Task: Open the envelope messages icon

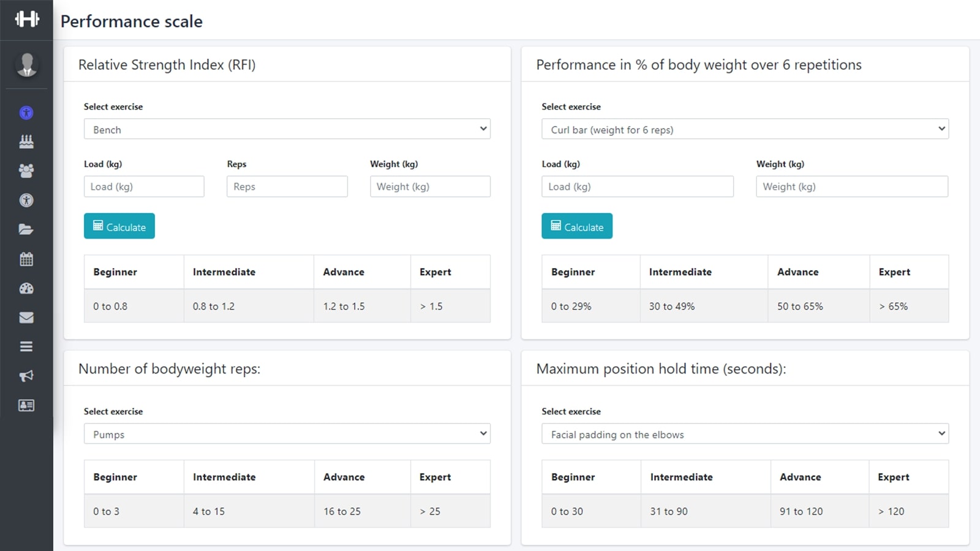Action: [26, 318]
